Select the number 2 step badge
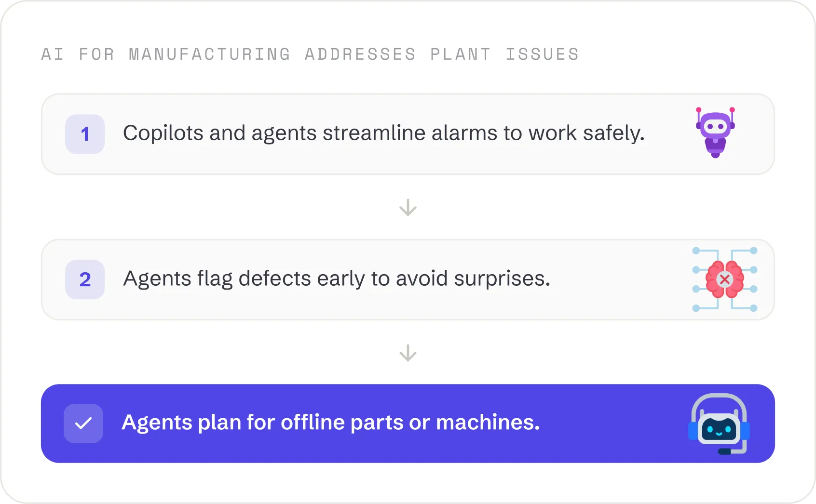The image size is (816, 504). pos(85,279)
